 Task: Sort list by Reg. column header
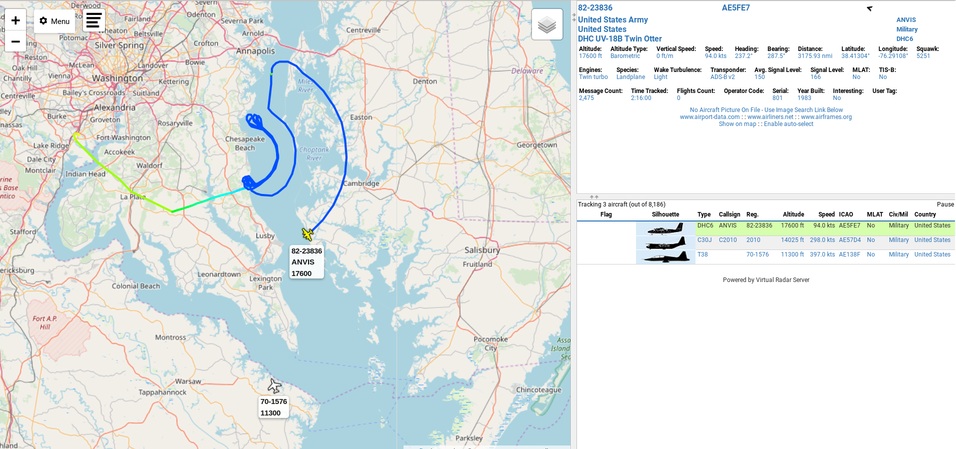pyautogui.click(x=752, y=215)
